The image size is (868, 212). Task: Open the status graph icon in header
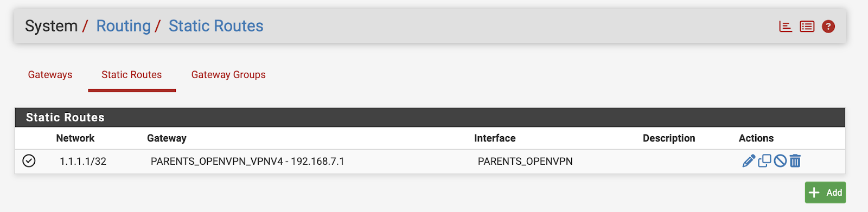click(x=786, y=26)
